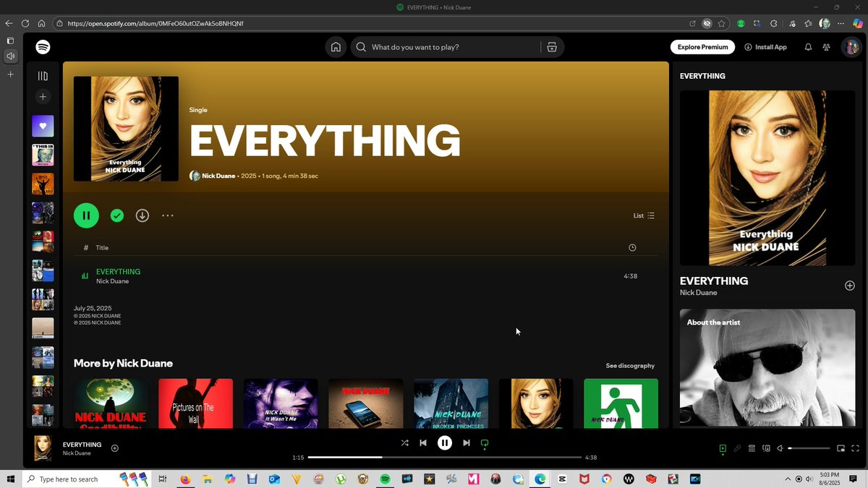This screenshot has width=868, height=488.
Task: Click the plus button to create a playlist
Action: point(43,96)
